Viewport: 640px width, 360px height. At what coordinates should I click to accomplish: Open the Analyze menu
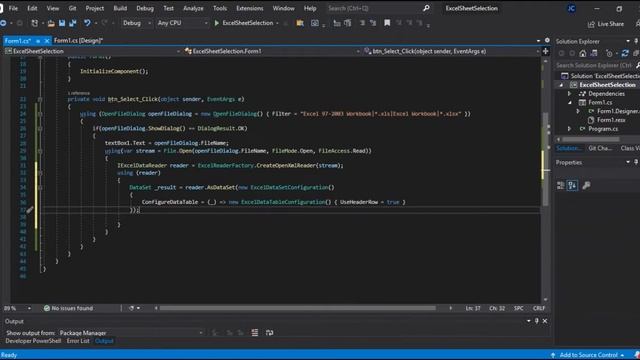tap(193, 8)
